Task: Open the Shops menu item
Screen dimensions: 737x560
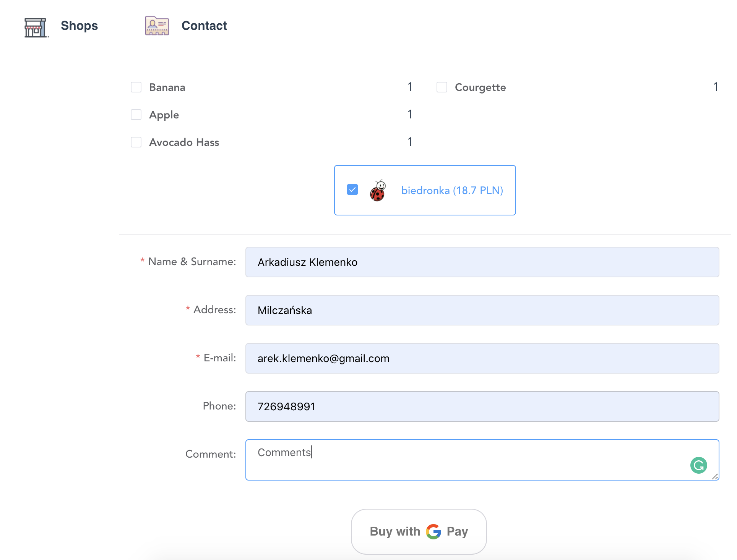Action: [79, 26]
